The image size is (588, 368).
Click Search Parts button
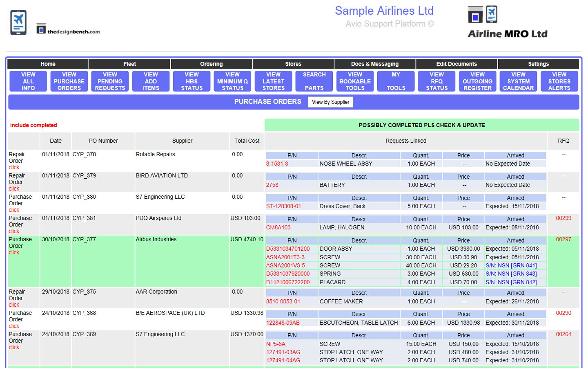314,81
